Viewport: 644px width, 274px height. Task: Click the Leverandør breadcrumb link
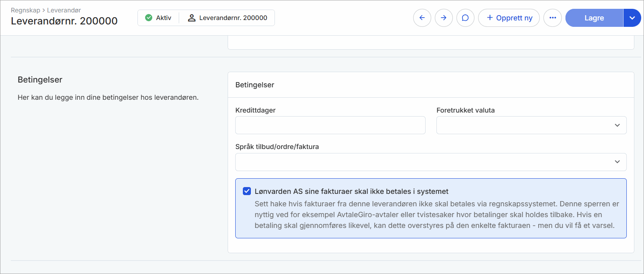(x=64, y=10)
